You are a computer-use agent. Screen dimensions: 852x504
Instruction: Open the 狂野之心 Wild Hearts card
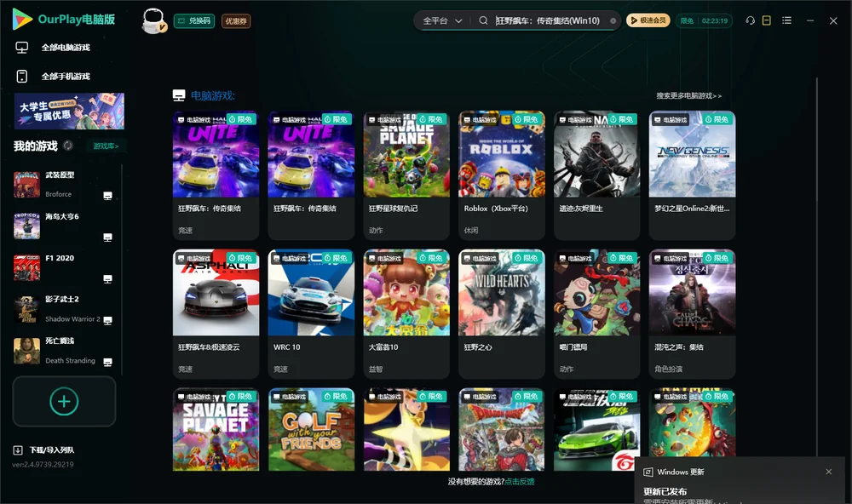(x=502, y=314)
